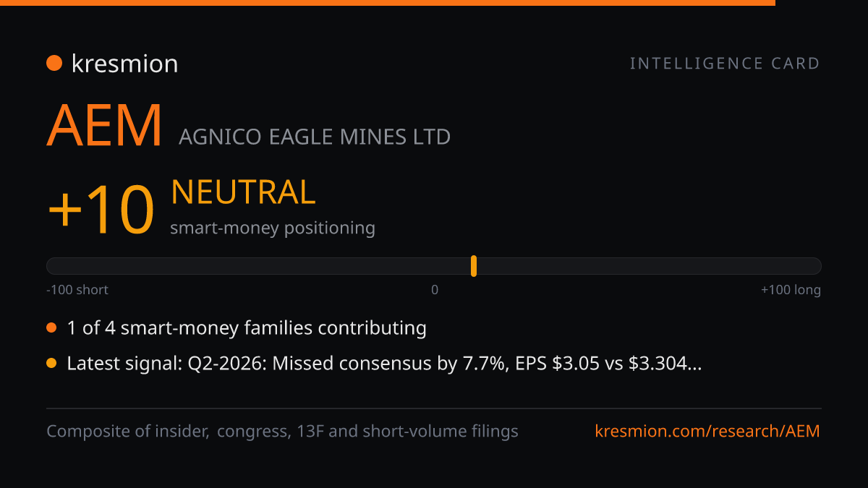Select the AEM ticker symbol
Image resolution: width=868 pixels, height=488 pixels.
coord(105,127)
